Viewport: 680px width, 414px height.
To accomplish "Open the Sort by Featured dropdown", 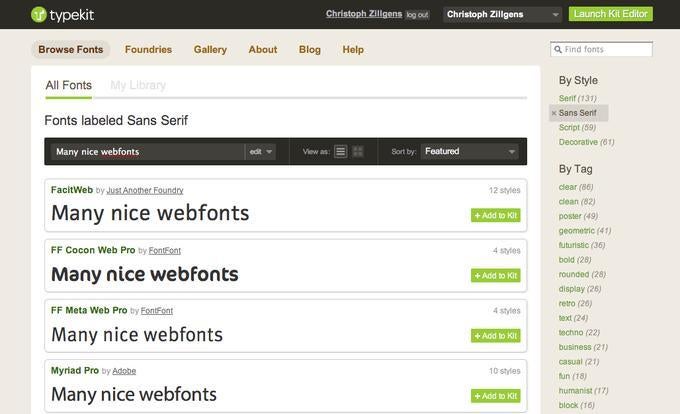I will [470, 151].
